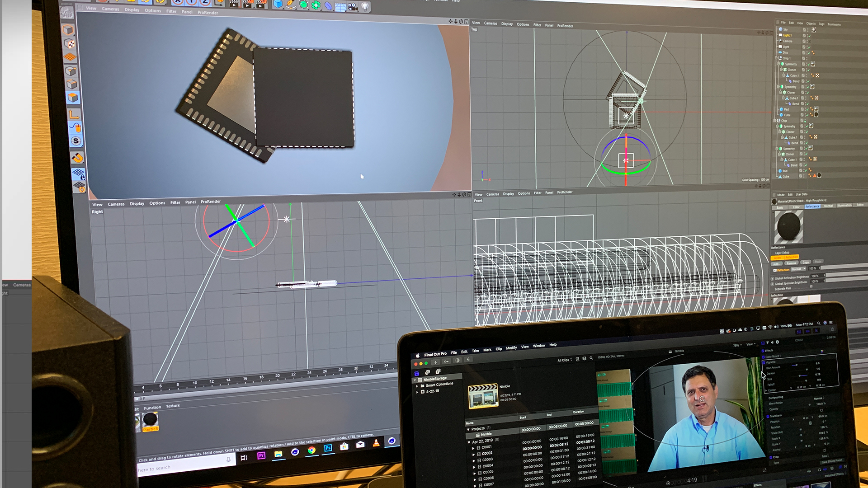
Task: Click search magnifier in Final Cut browser
Action: point(591,358)
